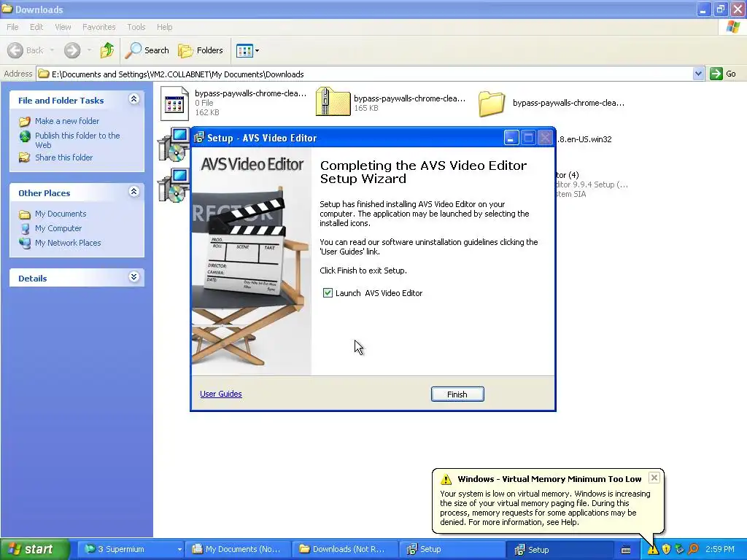Switch to the active Setup taskbar button
This screenshot has height=560, width=747.
pos(560,550)
